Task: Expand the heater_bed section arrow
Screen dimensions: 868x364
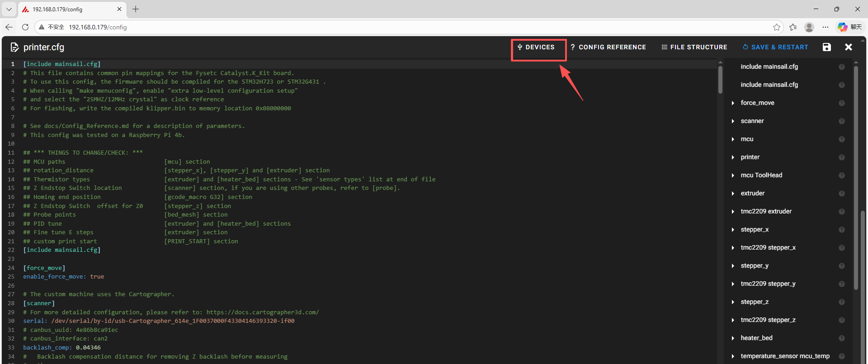Action: (x=733, y=338)
